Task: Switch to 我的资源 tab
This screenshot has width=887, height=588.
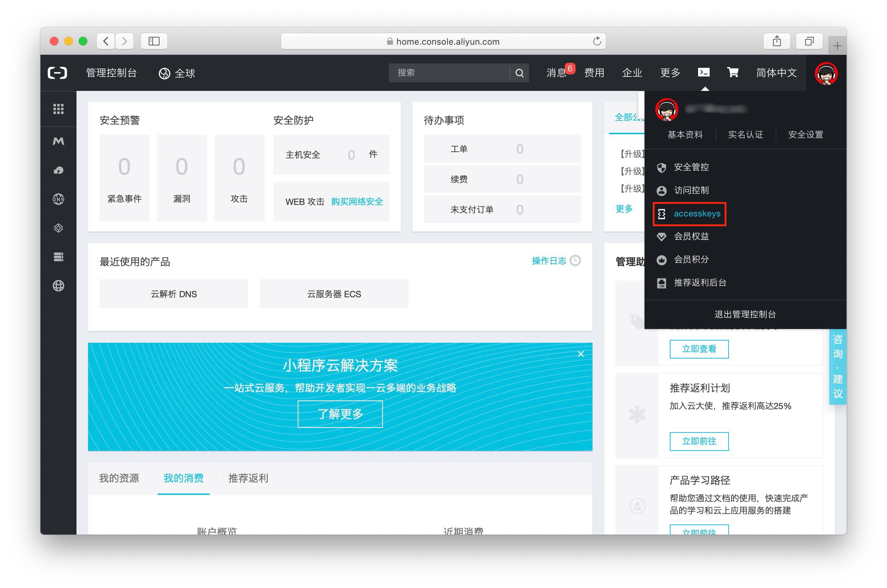Action: tap(119, 478)
